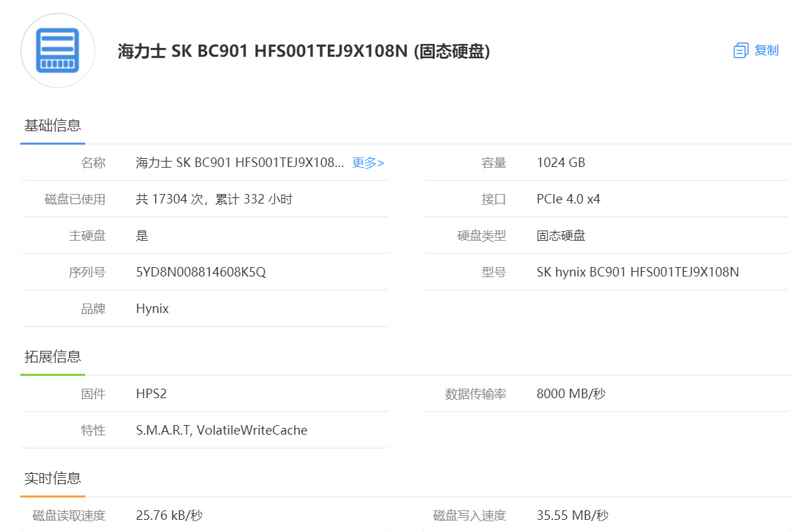The width and height of the screenshot is (802, 532).
Task: Click the 8000 MB/秒 transfer rate value
Action: pos(571,394)
